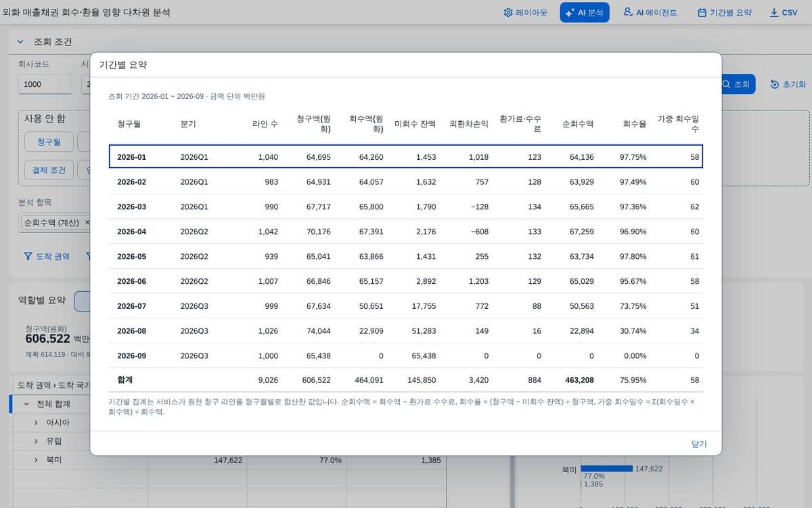
Task: Click the 2026-07 billing month cell
Action: tap(131, 306)
